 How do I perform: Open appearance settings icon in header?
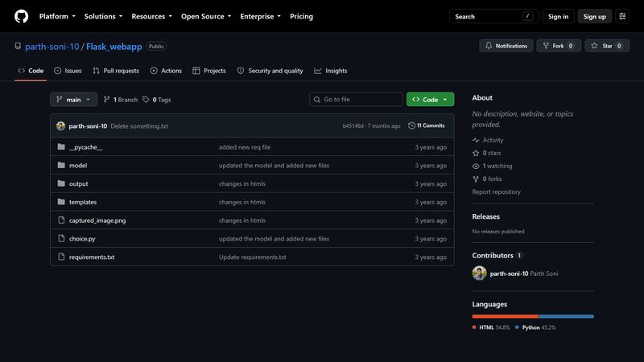622,16
